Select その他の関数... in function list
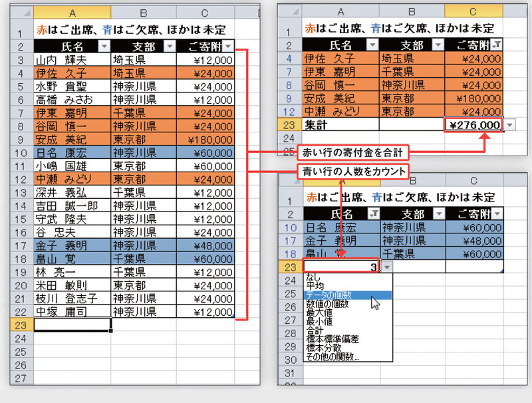This screenshot has height=403, width=532. coord(332,357)
